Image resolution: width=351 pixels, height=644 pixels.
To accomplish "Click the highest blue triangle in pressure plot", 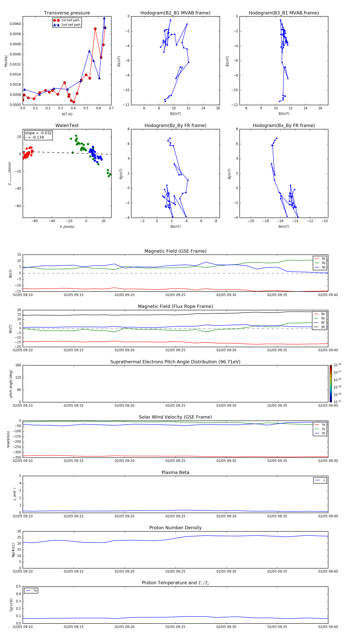I will point(104,18).
